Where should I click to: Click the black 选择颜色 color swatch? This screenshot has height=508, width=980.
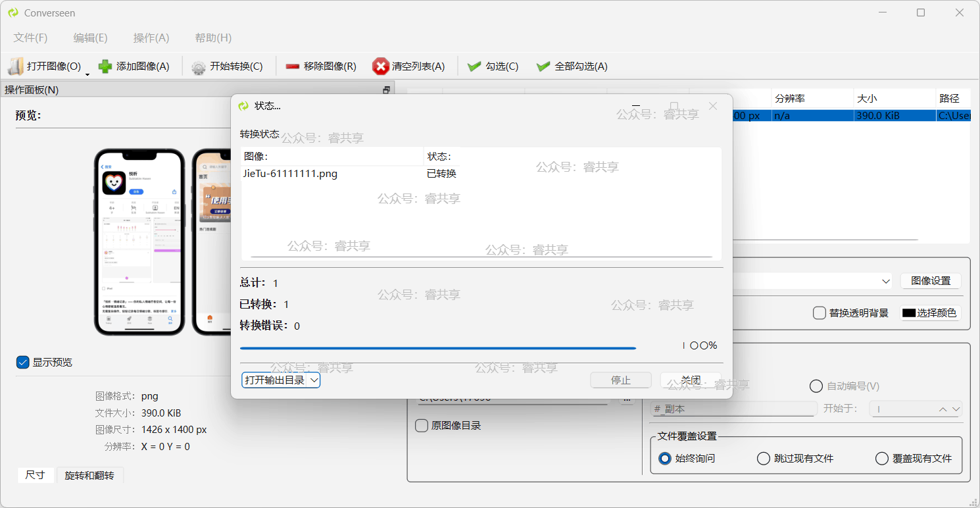coord(909,313)
